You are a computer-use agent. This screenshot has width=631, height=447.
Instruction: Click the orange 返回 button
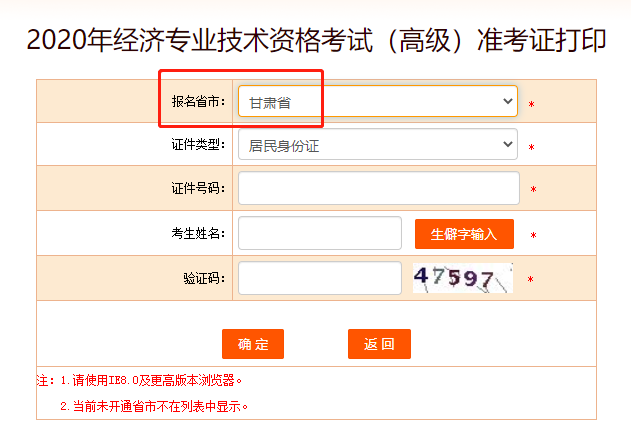[x=379, y=344]
